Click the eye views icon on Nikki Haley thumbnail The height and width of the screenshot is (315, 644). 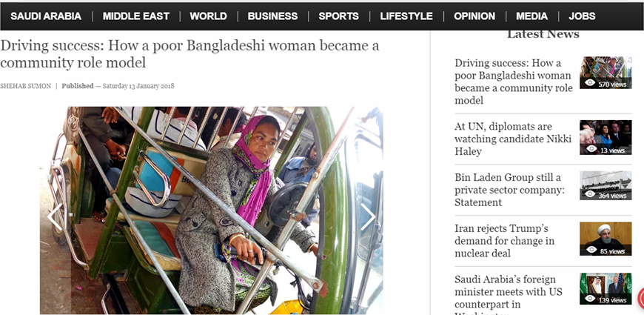point(591,149)
